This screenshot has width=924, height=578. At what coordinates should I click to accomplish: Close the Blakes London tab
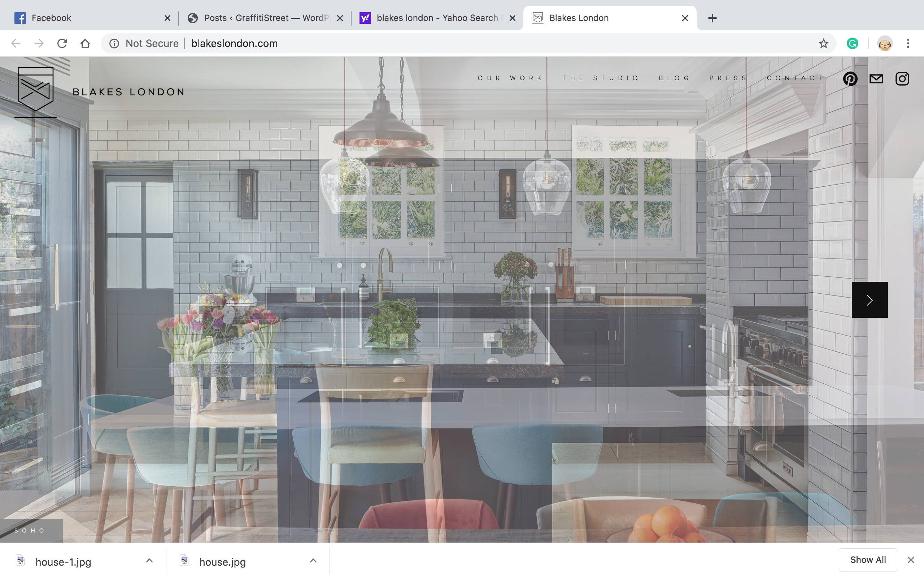685,18
